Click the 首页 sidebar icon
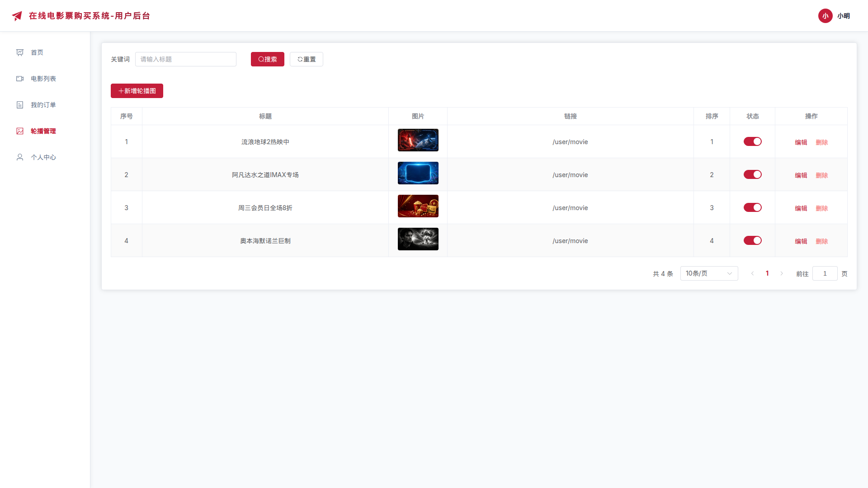 point(20,52)
